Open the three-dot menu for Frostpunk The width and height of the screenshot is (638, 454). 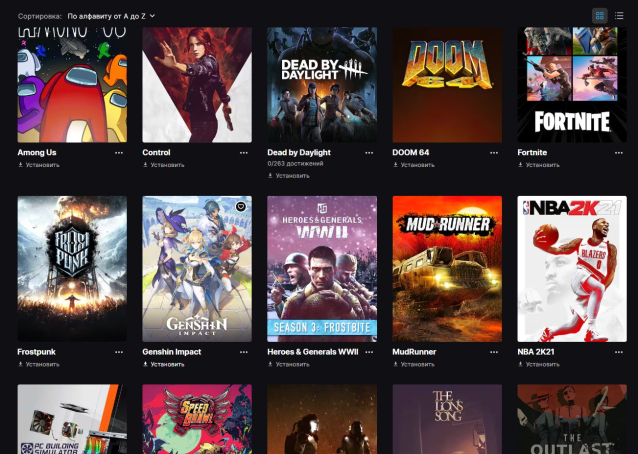(x=119, y=352)
